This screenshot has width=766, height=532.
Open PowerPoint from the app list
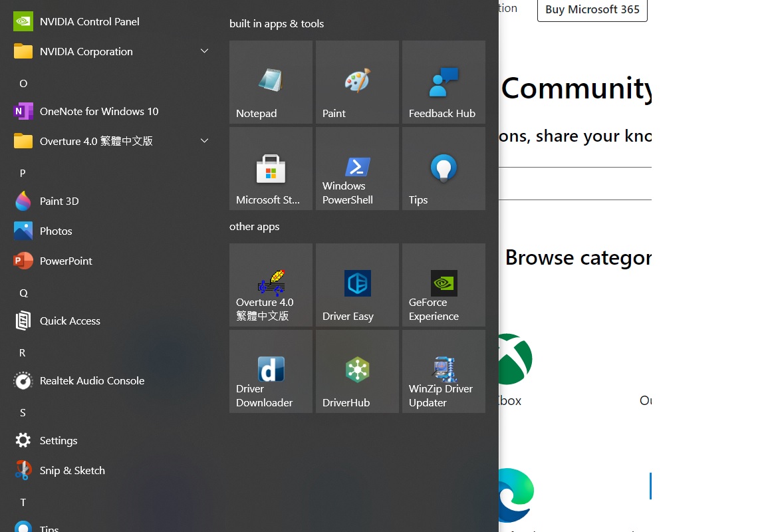click(112, 261)
